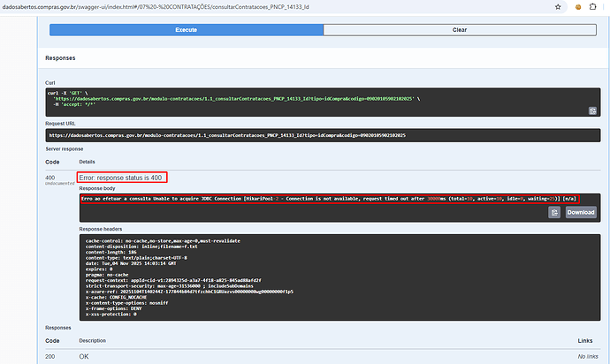Select the browser address bar URL

156,7
